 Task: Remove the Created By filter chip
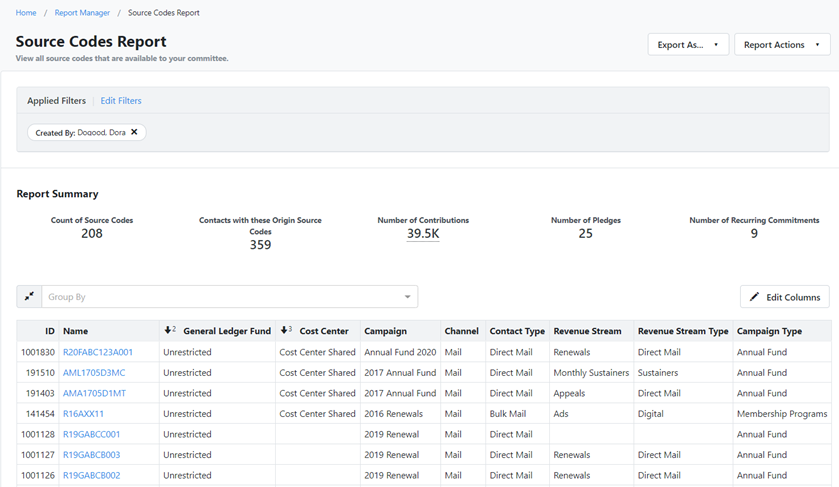coord(134,132)
